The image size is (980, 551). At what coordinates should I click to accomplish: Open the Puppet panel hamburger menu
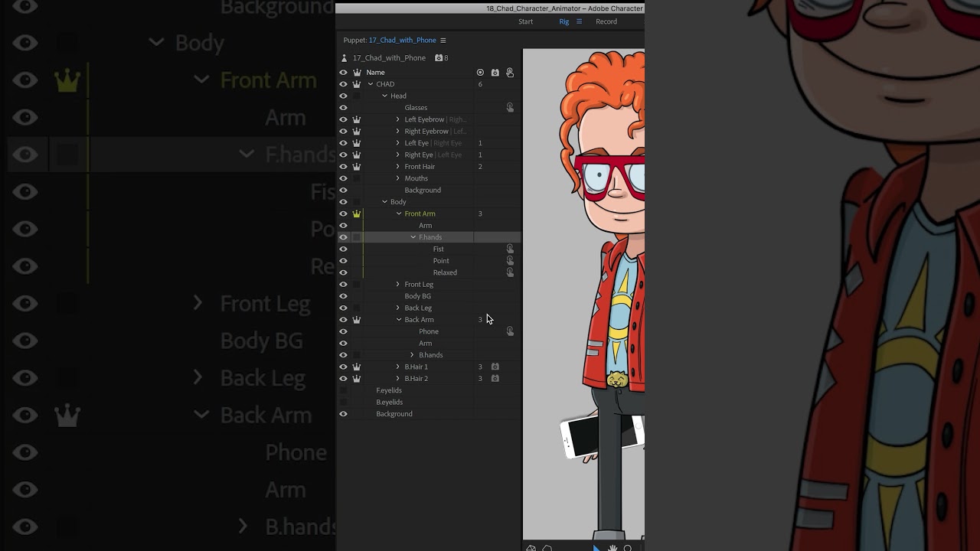pyautogui.click(x=443, y=41)
